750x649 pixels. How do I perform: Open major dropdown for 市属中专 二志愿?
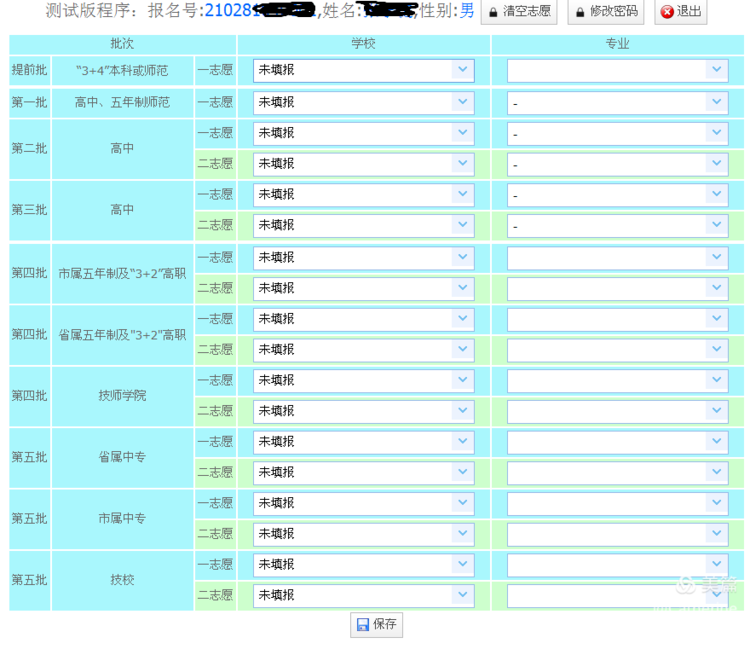(618, 534)
